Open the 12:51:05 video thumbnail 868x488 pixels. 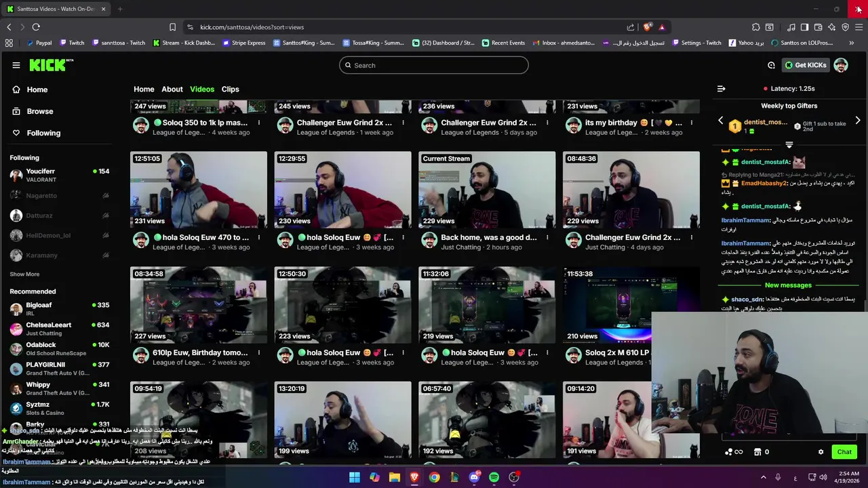[199, 190]
